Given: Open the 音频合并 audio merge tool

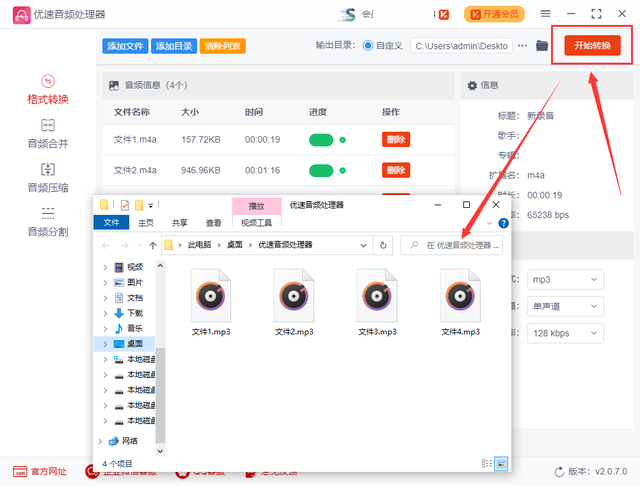Looking at the screenshot, I should [x=48, y=133].
